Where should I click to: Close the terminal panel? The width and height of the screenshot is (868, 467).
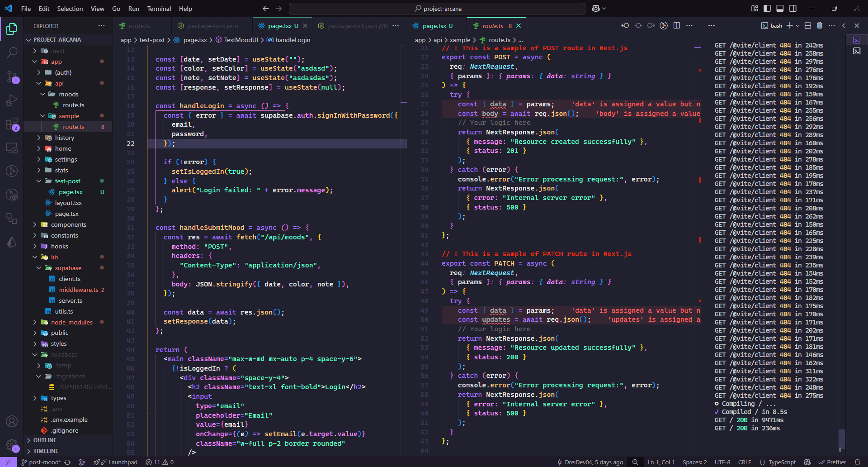pyautogui.click(x=857, y=26)
